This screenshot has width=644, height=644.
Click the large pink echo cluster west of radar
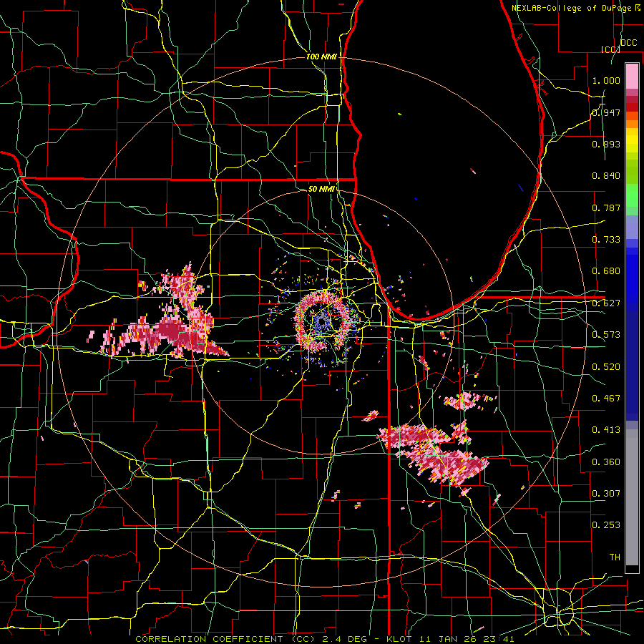pos(172,324)
